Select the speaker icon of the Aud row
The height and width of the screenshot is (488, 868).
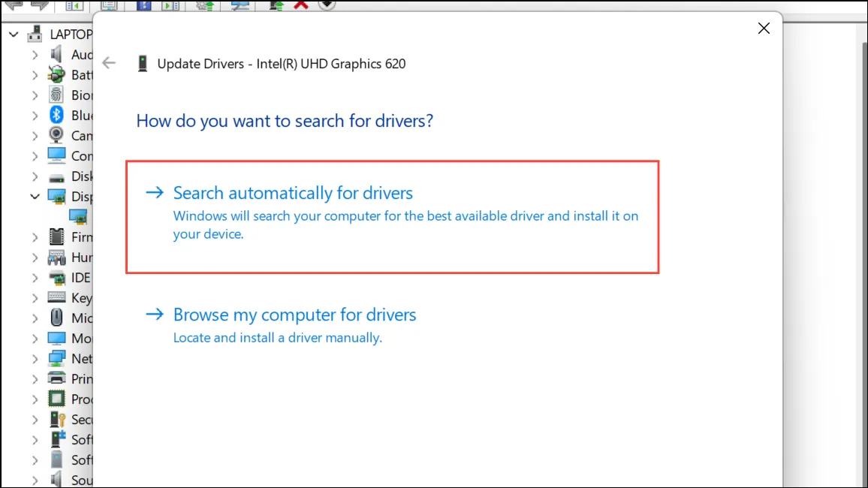point(56,54)
